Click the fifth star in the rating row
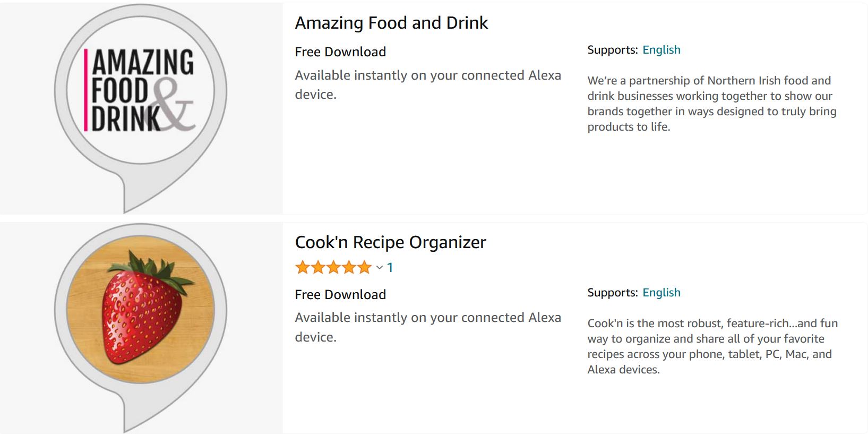This screenshot has height=434, width=868. (364, 267)
